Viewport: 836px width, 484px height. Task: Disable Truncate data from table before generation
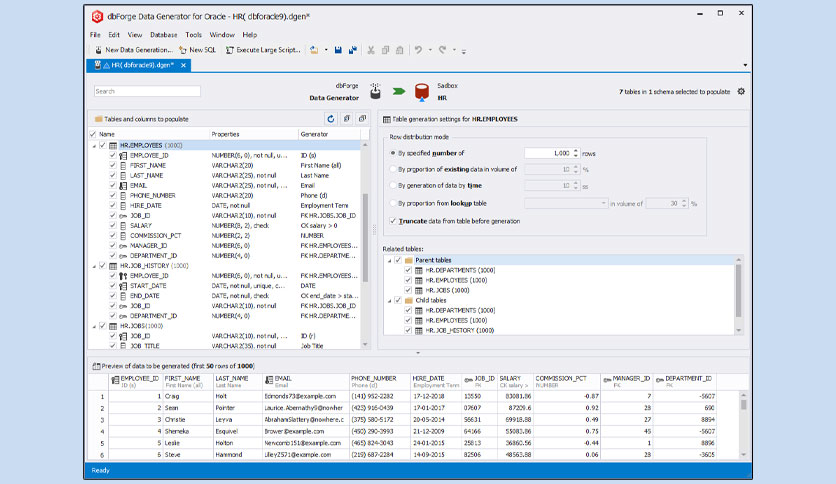pyautogui.click(x=393, y=221)
